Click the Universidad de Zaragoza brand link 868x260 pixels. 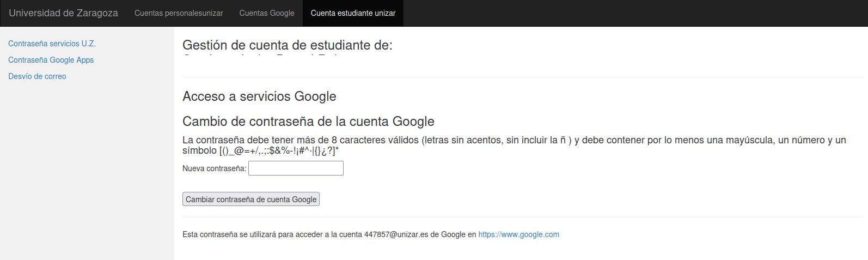click(63, 13)
